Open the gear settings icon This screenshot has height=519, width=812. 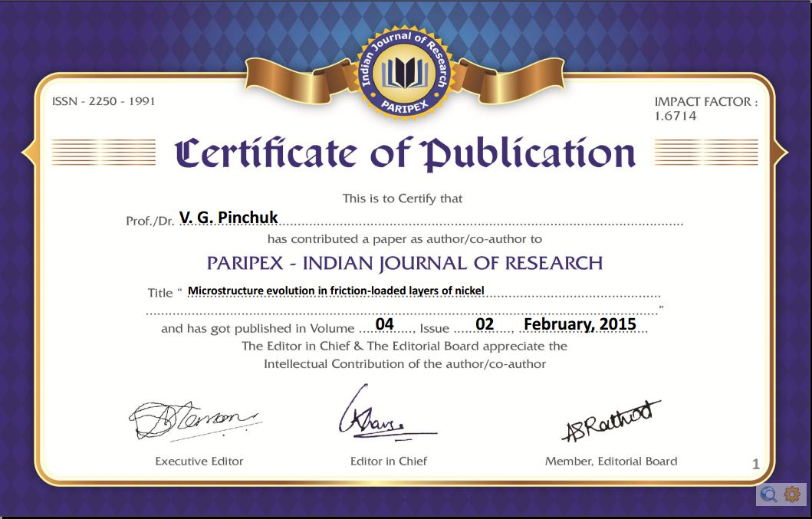[x=792, y=494]
